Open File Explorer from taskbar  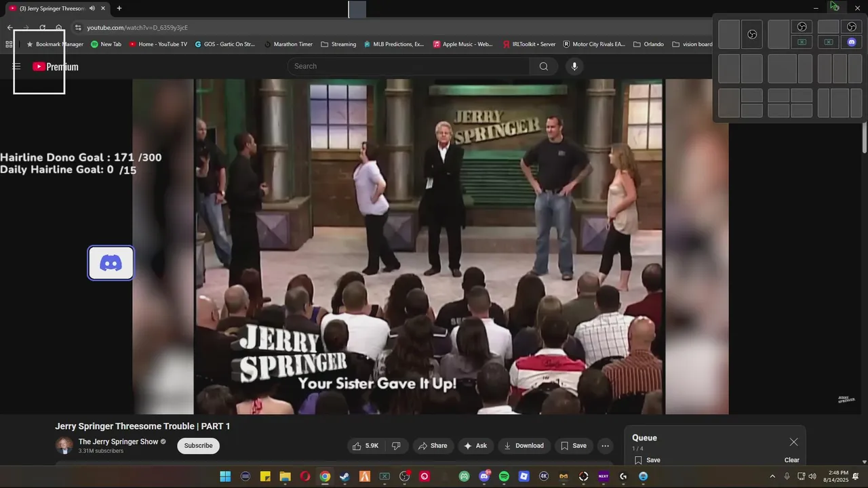285,476
